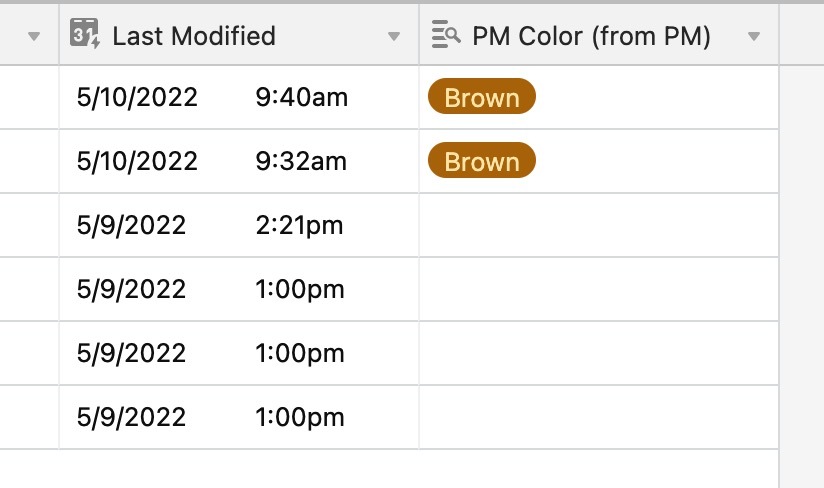Click the Brown tag in the 9:40am row
Screen dimensions: 824x488
click(x=482, y=97)
